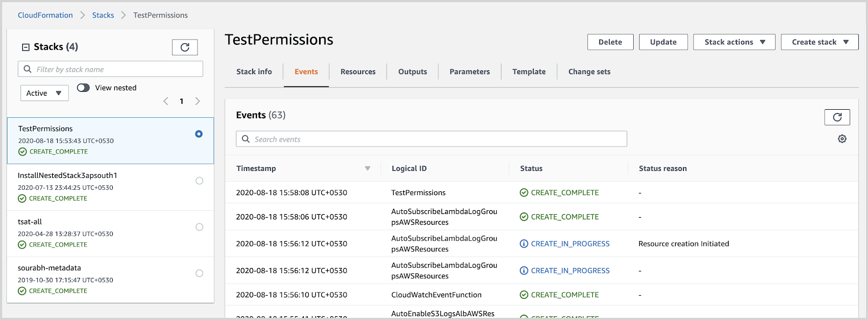Follow the CloudFormation breadcrumb link
Image resolution: width=868 pixels, height=320 pixels.
pyautogui.click(x=45, y=15)
